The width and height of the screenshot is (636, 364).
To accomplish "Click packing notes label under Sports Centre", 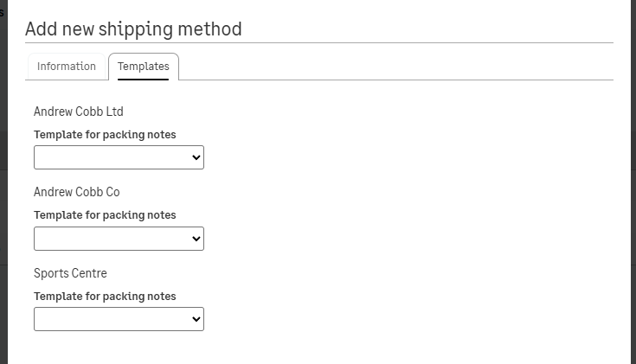I will 105,297.
